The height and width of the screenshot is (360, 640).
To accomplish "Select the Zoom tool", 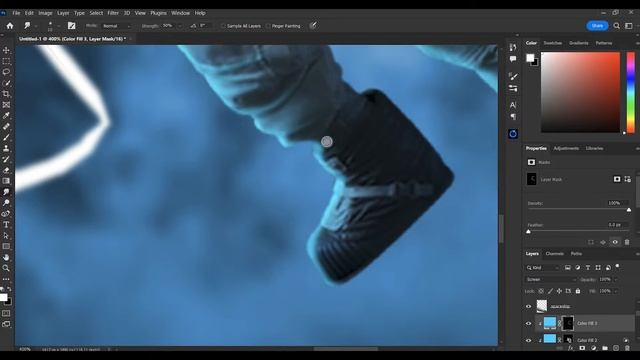I will pyautogui.click(x=6, y=268).
